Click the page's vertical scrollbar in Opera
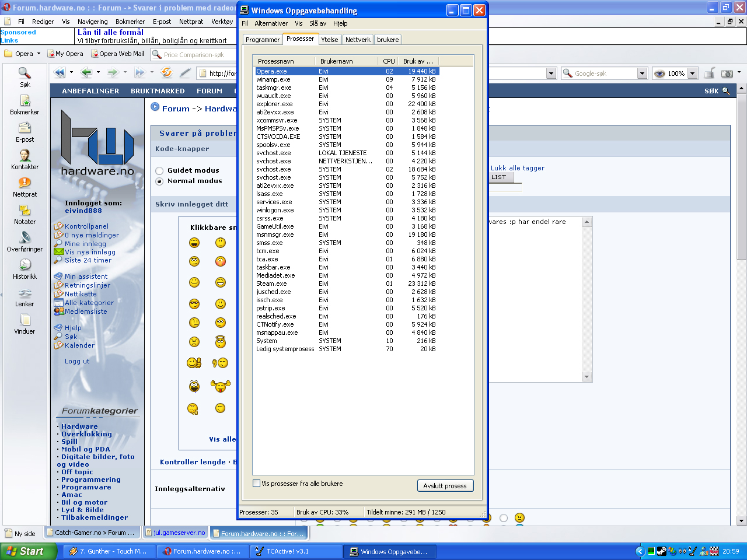 [x=742, y=304]
